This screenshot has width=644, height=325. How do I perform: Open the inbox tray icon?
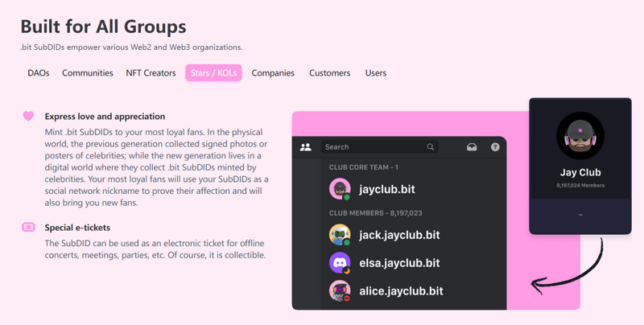point(472,147)
